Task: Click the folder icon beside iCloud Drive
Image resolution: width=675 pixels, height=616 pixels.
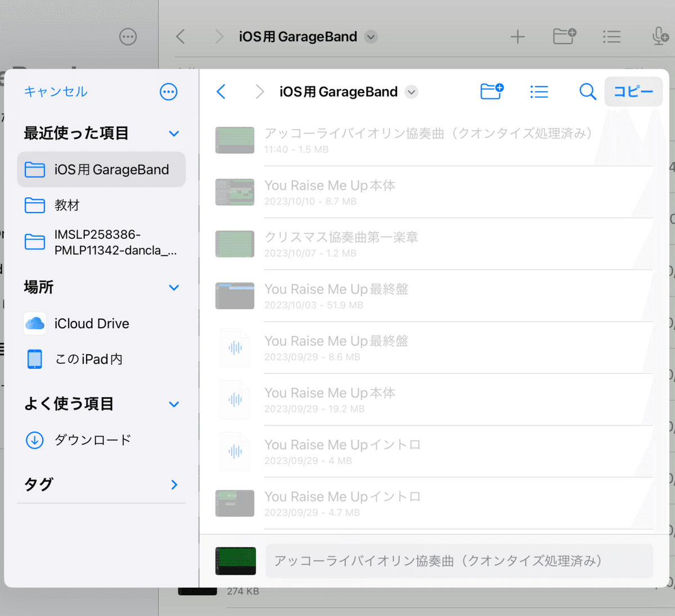Action: [x=35, y=324]
